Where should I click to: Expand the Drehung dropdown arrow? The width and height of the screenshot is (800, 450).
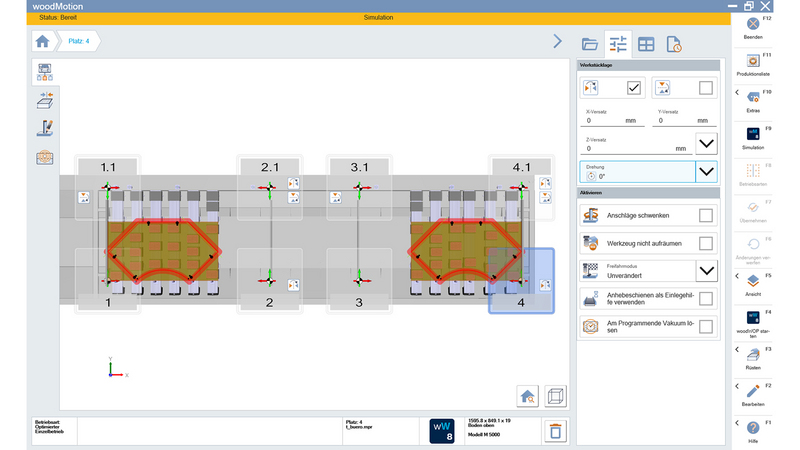(706, 171)
